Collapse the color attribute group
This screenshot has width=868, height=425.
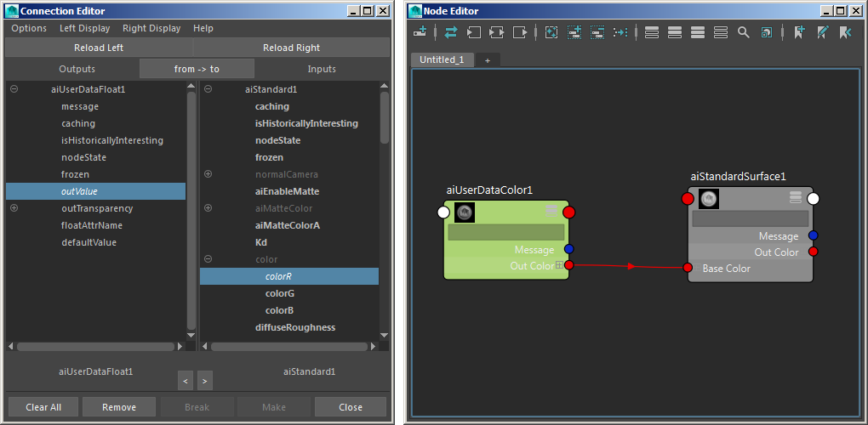click(208, 258)
